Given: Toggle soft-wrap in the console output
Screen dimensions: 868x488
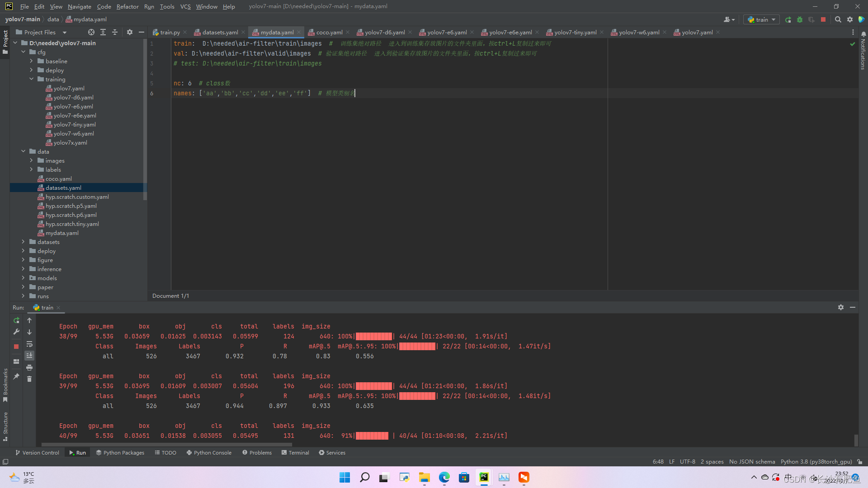Looking at the screenshot, I should [x=29, y=344].
